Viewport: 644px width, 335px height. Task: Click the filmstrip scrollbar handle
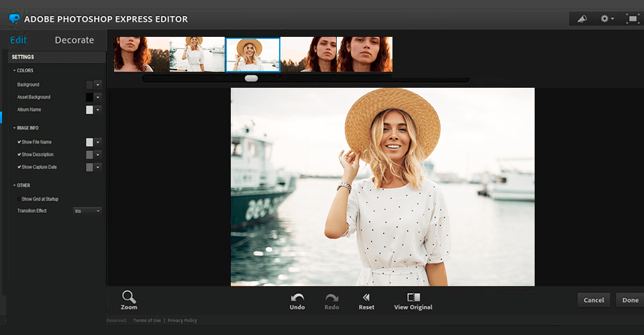coord(252,78)
